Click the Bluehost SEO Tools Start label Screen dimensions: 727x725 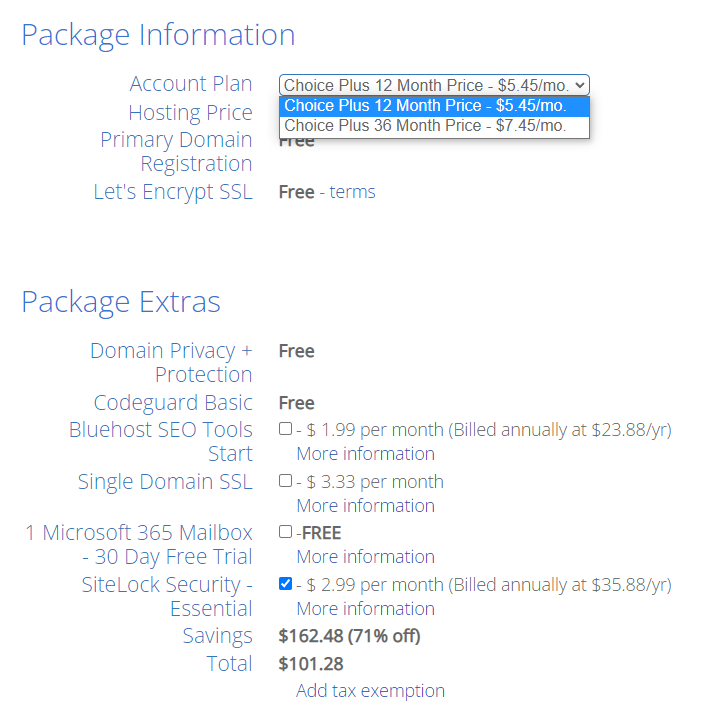point(161,441)
